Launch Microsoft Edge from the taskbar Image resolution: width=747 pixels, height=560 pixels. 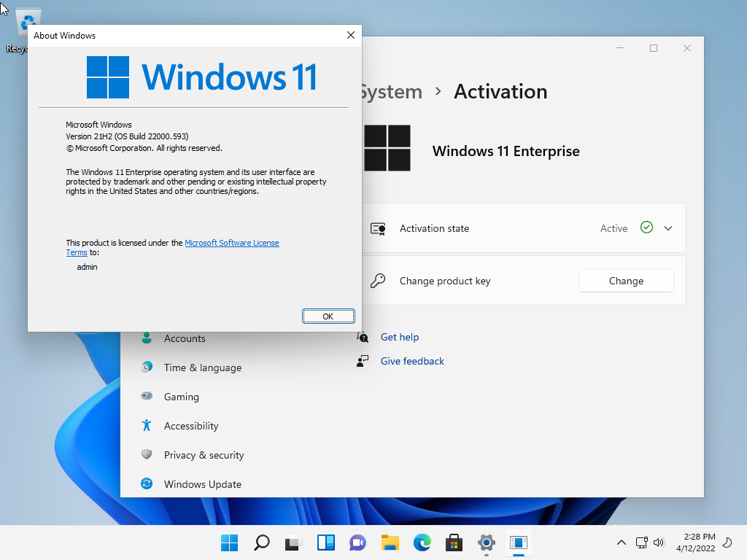click(422, 542)
